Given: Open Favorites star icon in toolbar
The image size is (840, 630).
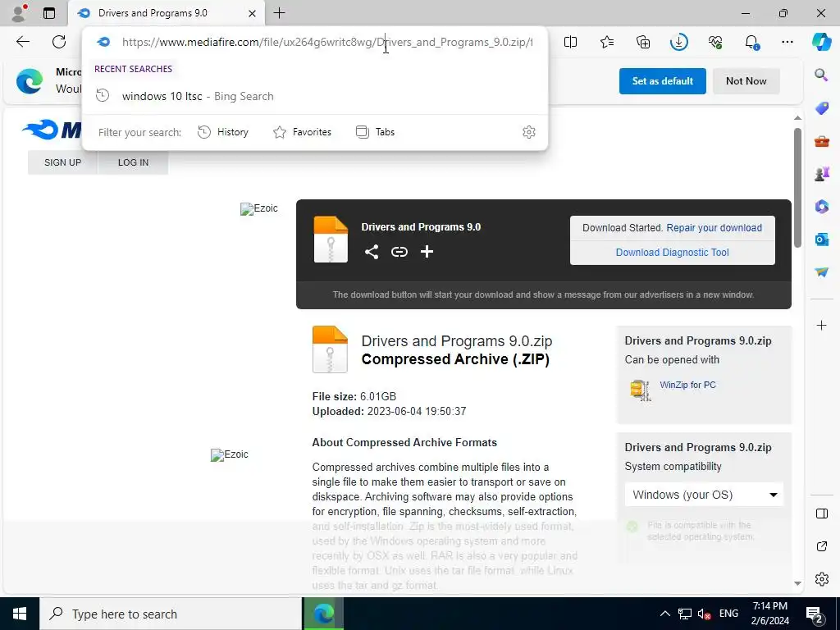Looking at the screenshot, I should click(607, 42).
